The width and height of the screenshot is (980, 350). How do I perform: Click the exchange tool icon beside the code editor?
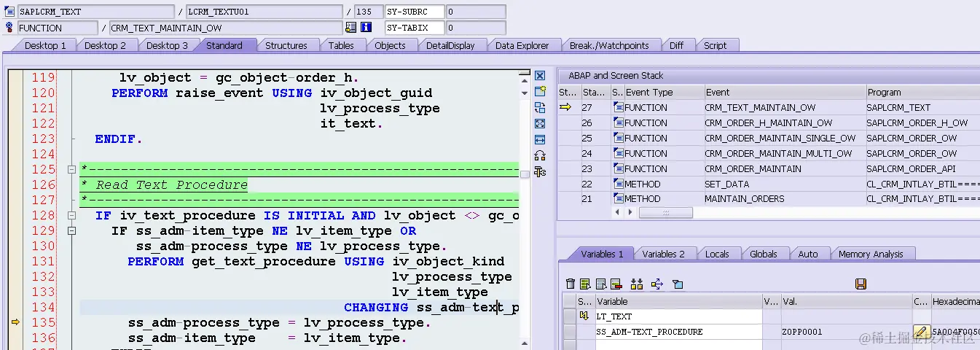tap(540, 108)
